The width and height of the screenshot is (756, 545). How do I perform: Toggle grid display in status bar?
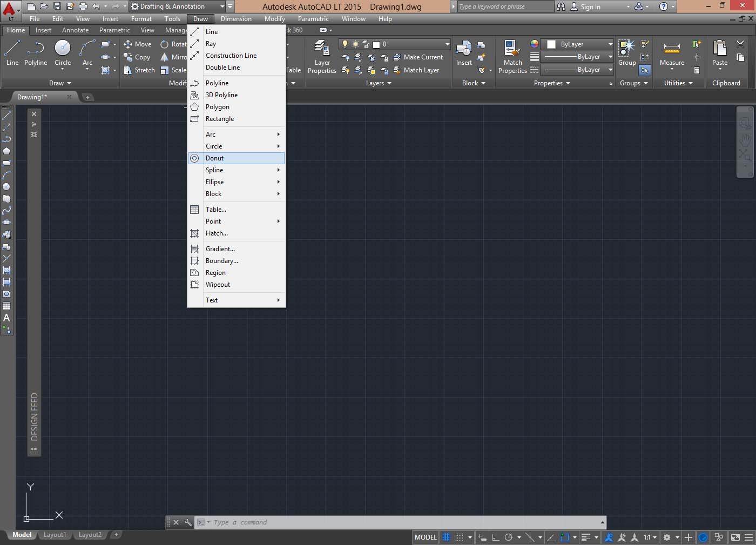tap(447, 537)
